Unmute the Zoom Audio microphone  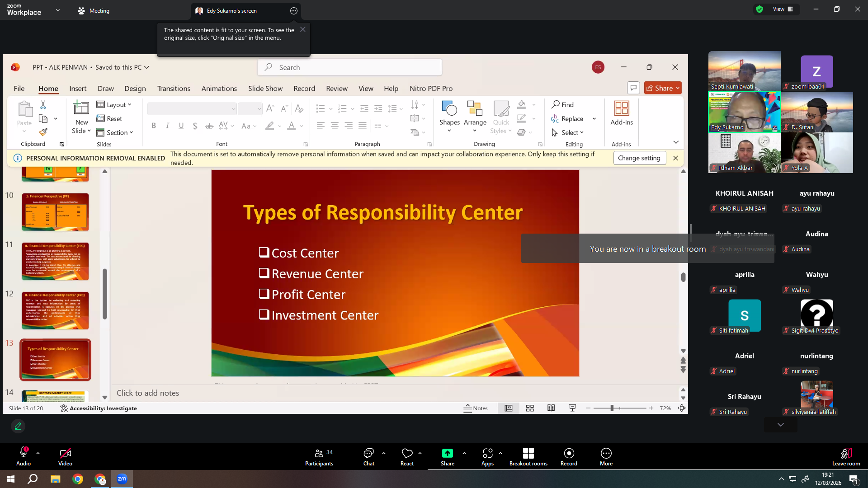(x=24, y=457)
